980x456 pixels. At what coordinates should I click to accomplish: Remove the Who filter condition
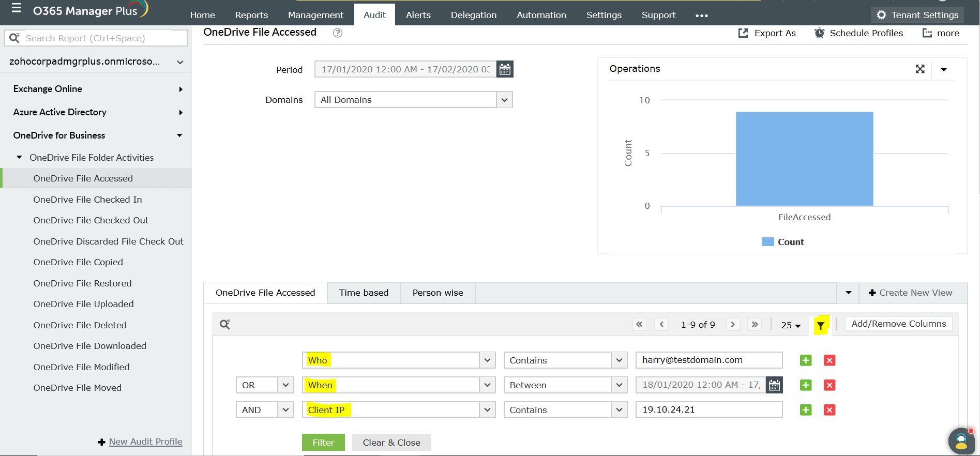click(830, 360)
